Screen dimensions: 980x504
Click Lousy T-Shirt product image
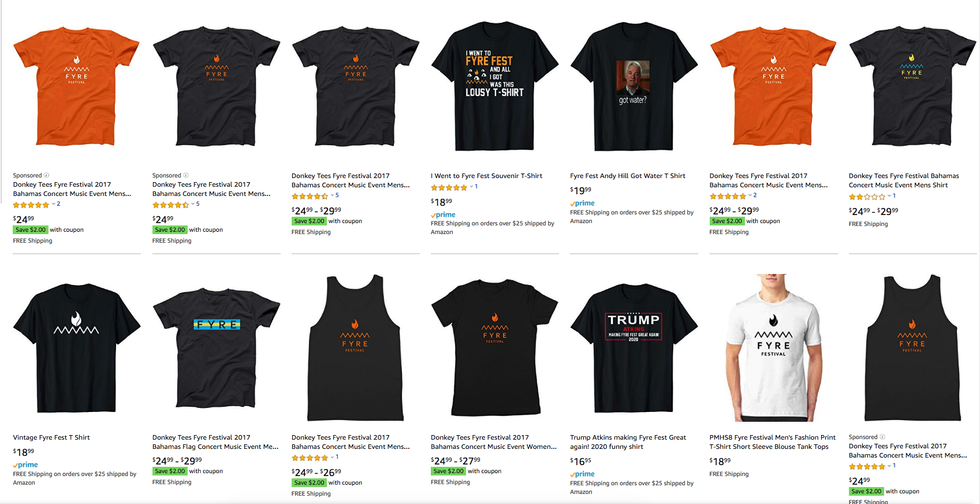pos(494,86)
